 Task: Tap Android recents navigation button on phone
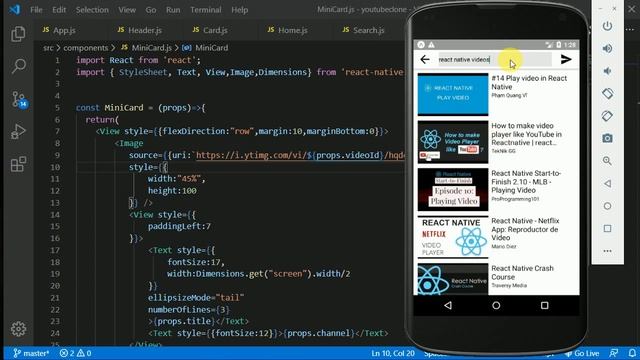544,305
